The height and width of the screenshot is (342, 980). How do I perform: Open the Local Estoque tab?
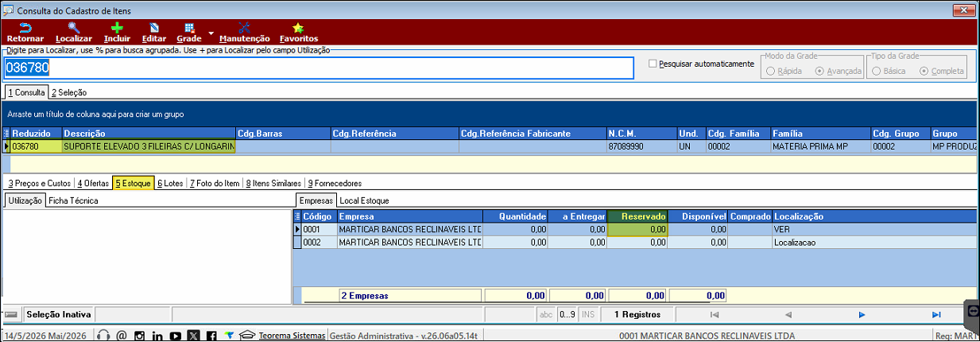(364, 200)
